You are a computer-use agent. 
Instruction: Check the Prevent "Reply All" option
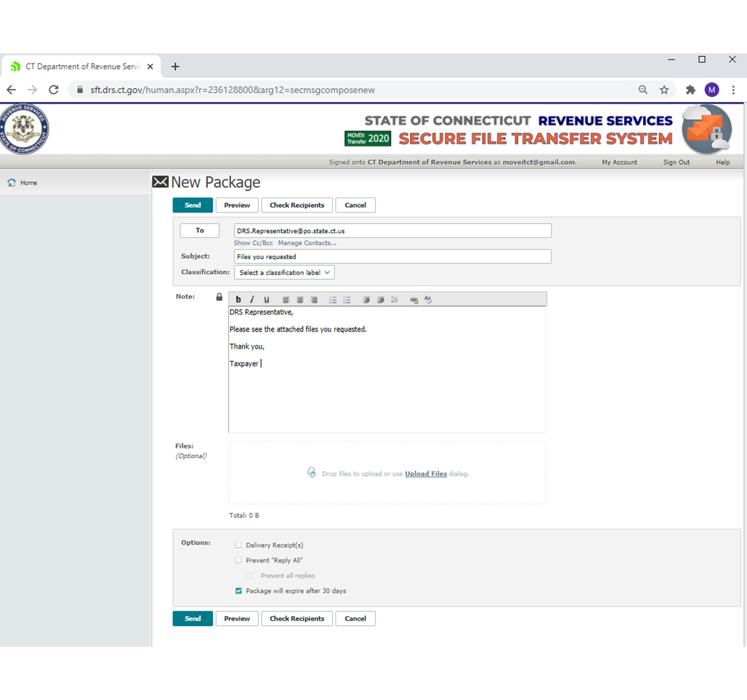(239, 561)
